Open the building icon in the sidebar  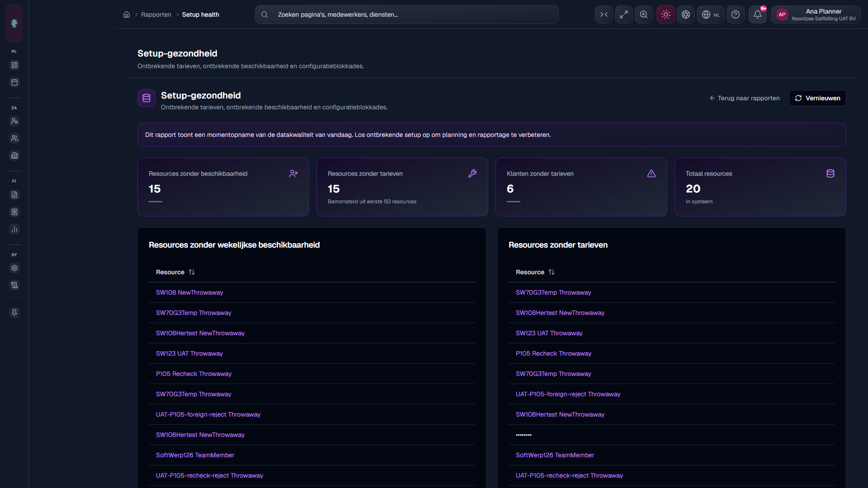(x=14, y=155)
